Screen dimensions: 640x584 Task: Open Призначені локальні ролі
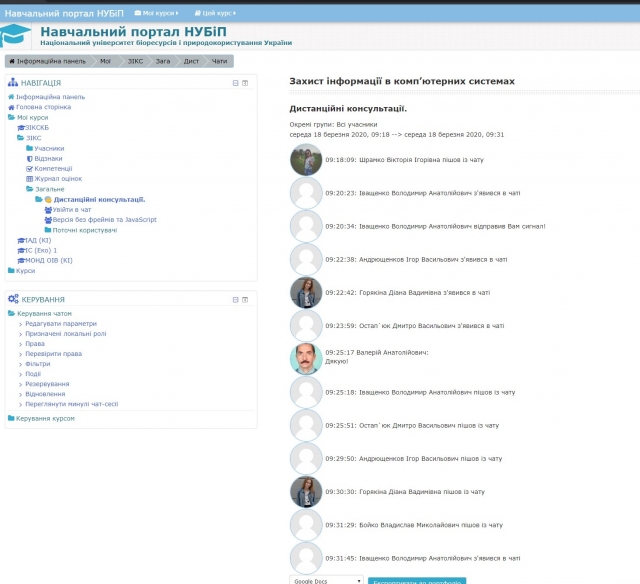coord(66,334)
